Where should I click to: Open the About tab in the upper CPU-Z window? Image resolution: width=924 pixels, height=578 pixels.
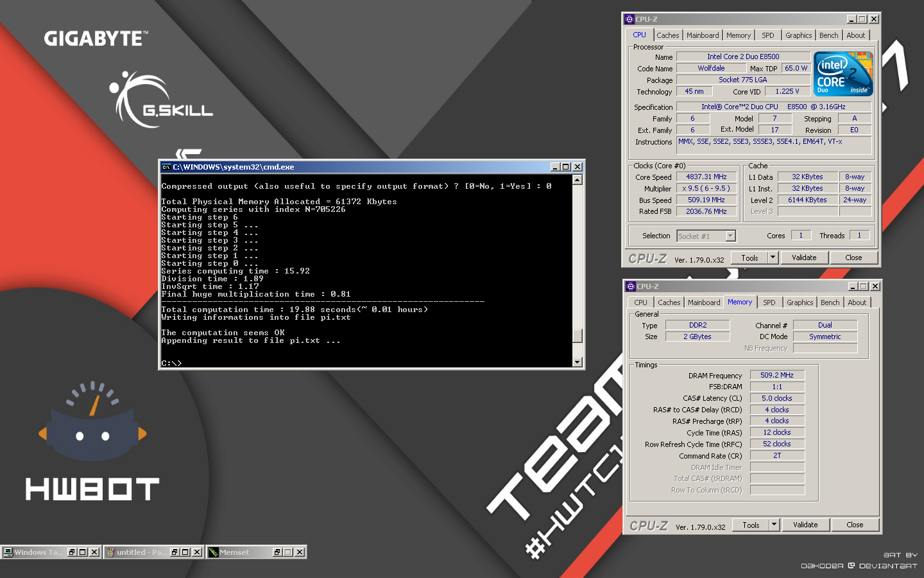point(856,35)
